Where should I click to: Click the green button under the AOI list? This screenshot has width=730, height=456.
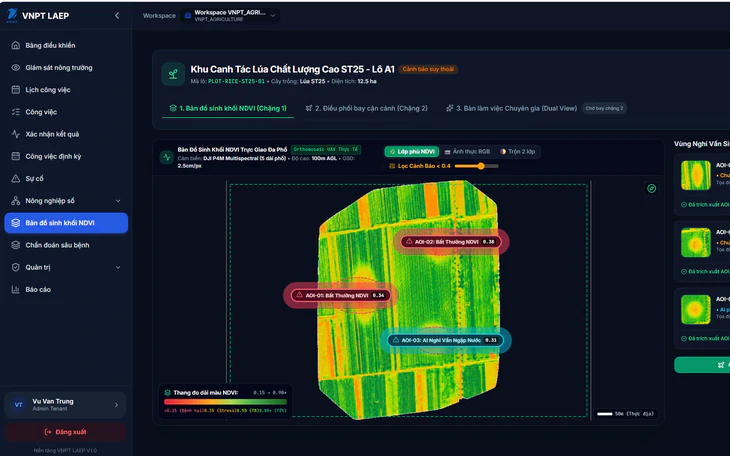pos(702,365)
